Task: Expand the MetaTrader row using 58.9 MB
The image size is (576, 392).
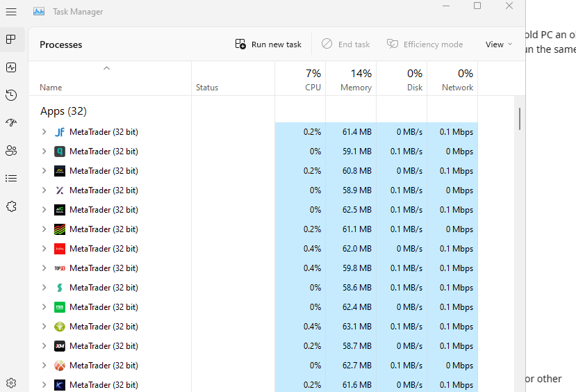Action: pos(44,190)
